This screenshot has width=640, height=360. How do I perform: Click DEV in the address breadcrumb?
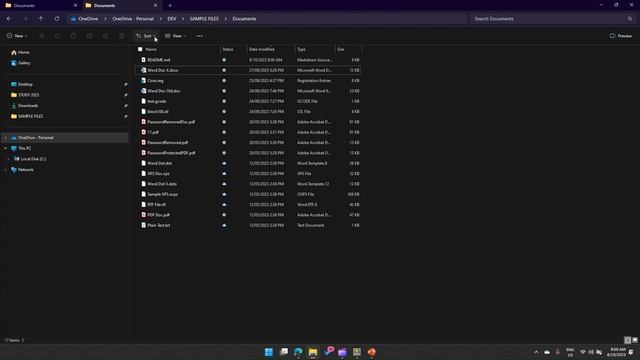click(172, 19)
